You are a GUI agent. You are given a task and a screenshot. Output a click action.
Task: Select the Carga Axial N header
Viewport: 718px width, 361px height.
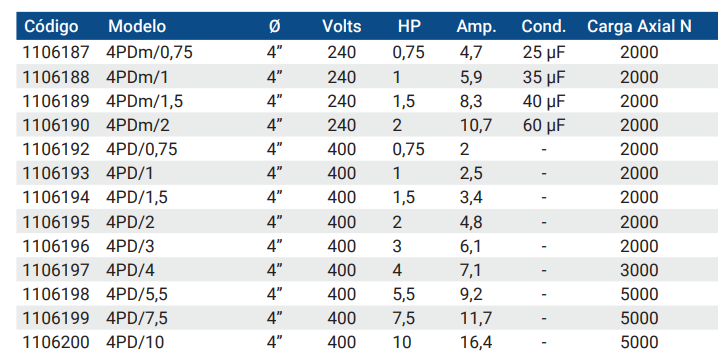[x=639, y=26]
